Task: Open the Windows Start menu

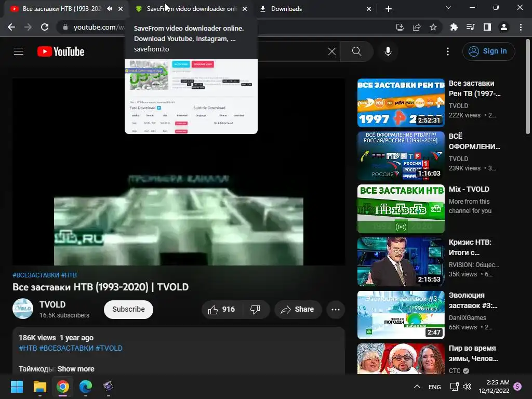Action: [x=17, y=387]
